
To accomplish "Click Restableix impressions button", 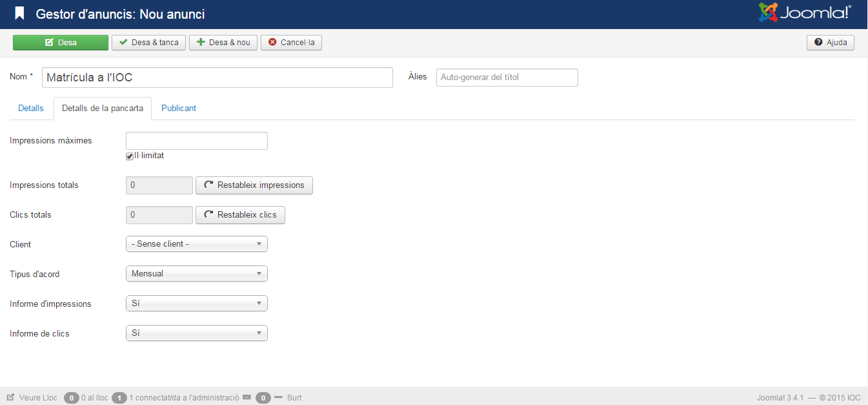I will pos(254,185).
